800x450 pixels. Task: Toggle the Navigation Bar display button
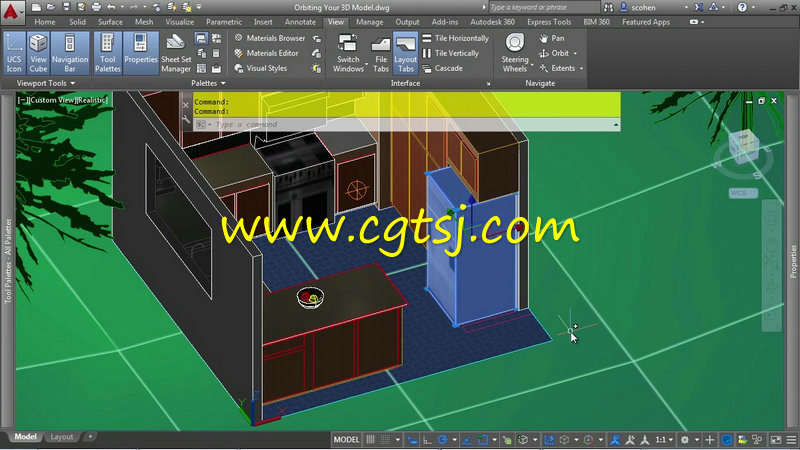coord(70,53)
